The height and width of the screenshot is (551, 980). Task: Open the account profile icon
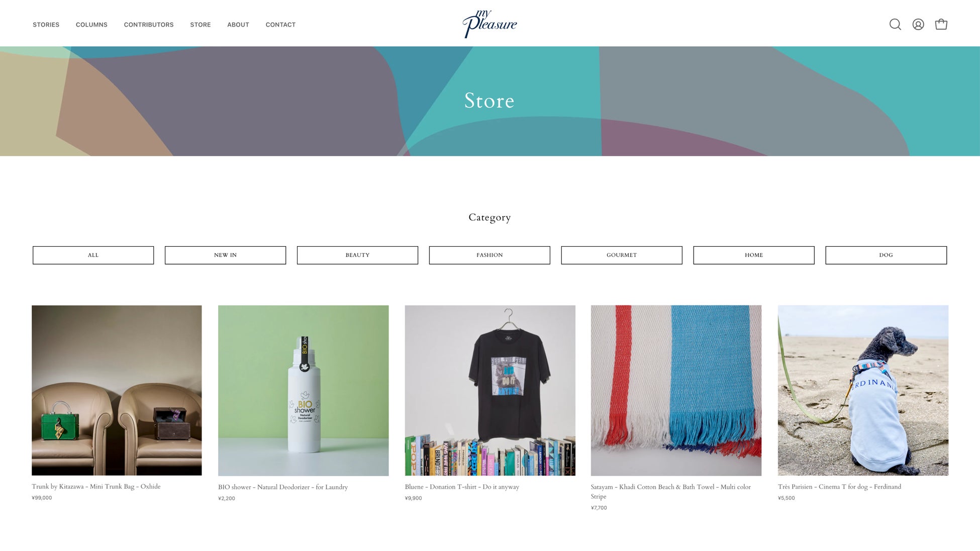(918, 25)
